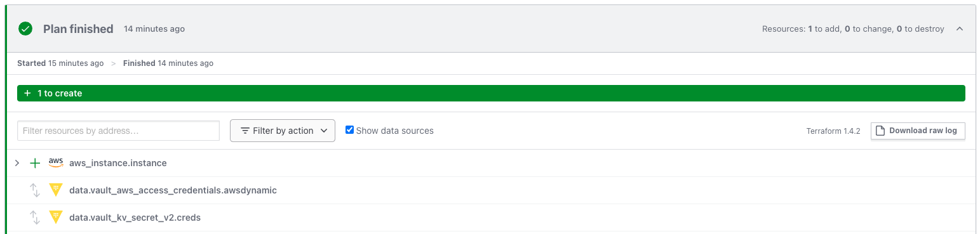Click the green 1 to create bar
Screen dimensions: 980x234
[x=491, y=93]
